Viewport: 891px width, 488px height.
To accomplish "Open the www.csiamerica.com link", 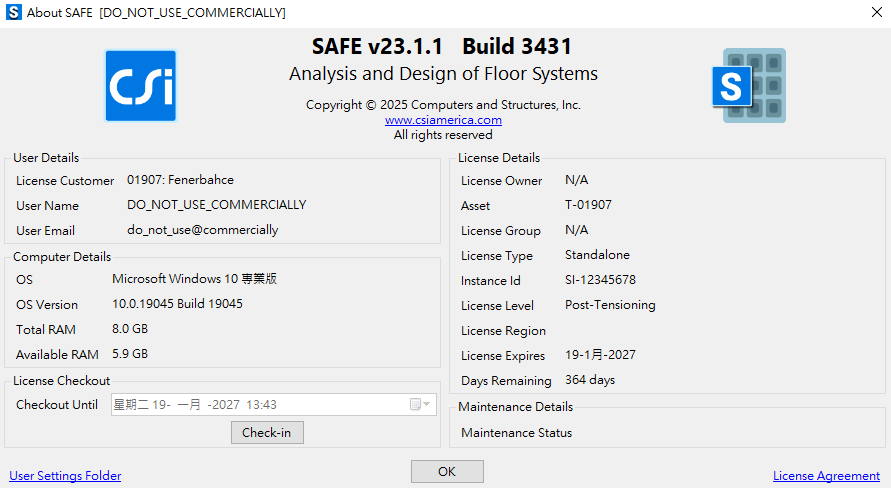I will [x=443, y=120].
